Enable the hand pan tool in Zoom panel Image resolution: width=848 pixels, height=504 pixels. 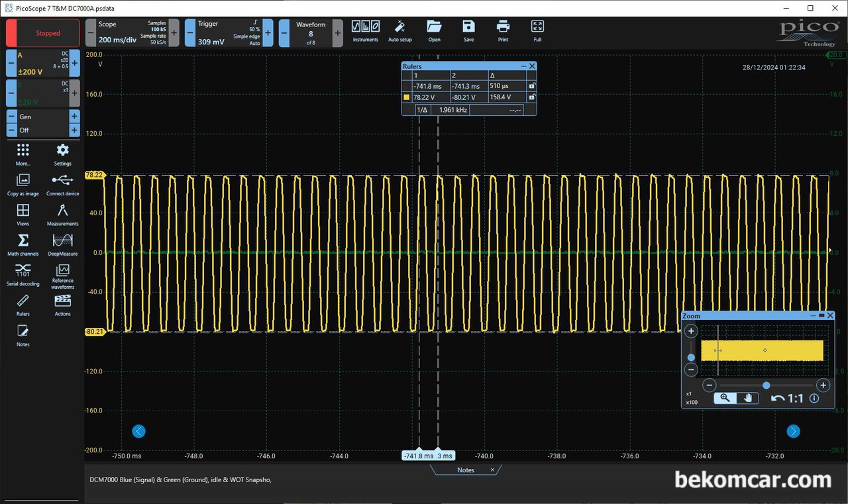(x=748, y=398)
